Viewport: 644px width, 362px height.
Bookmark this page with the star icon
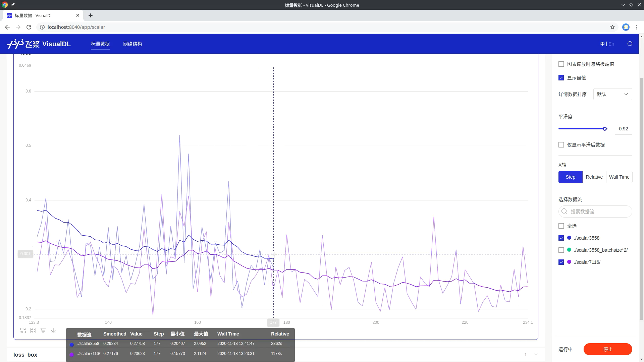tap(612, 27)
